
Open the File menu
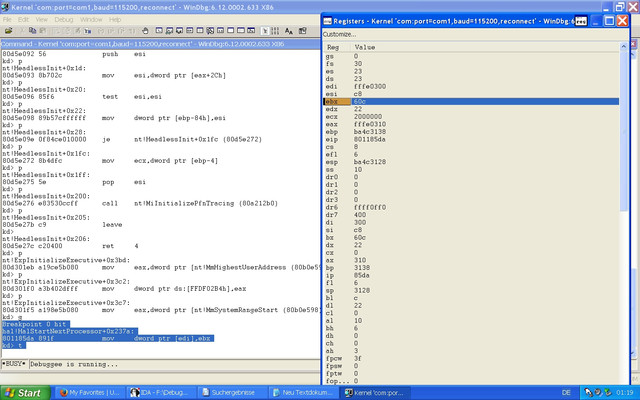(x=7, y=19)
